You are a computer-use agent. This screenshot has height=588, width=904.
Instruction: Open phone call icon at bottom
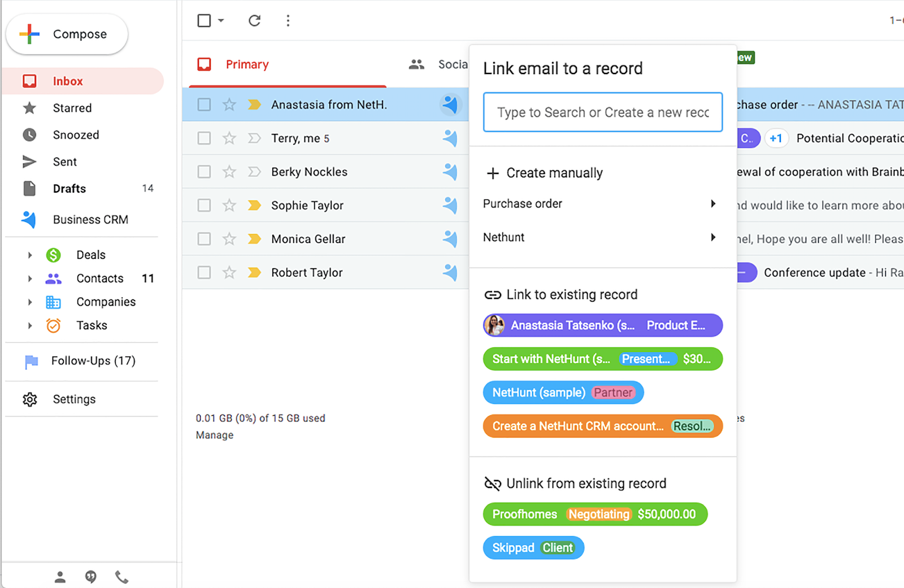pos(121,577)
